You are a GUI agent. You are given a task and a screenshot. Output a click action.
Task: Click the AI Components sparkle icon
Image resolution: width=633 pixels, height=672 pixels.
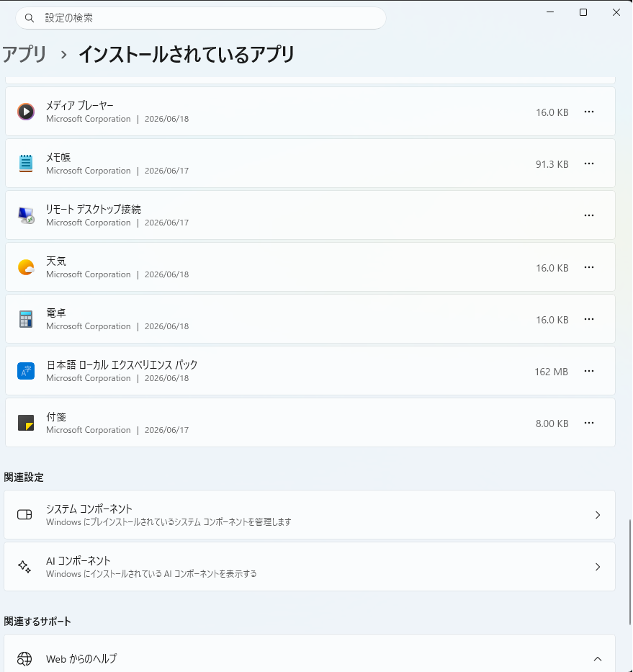[x=24, y=567]
